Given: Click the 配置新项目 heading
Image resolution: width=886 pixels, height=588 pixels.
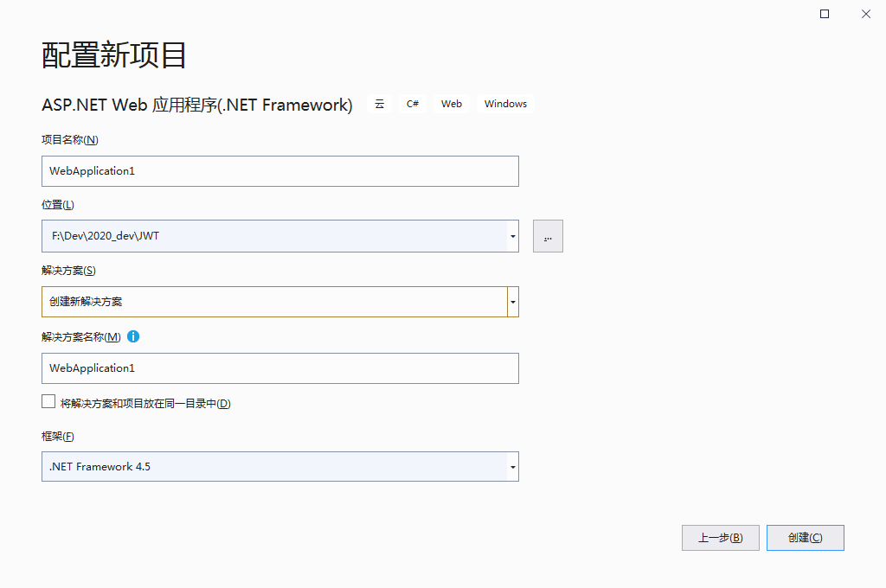Looking at the screenshot, I should [114, 55].
